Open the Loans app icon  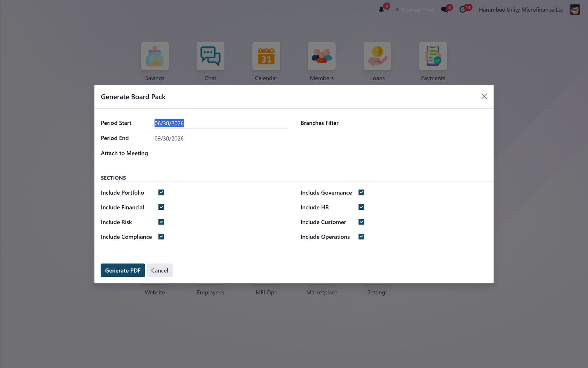(x=377, y=56)
